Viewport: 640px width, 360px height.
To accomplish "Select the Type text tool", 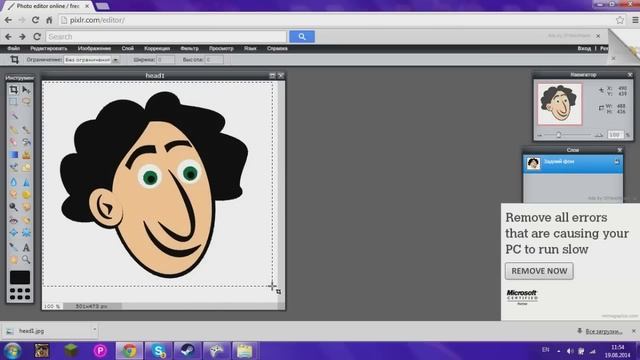I will tap(26, 247).
